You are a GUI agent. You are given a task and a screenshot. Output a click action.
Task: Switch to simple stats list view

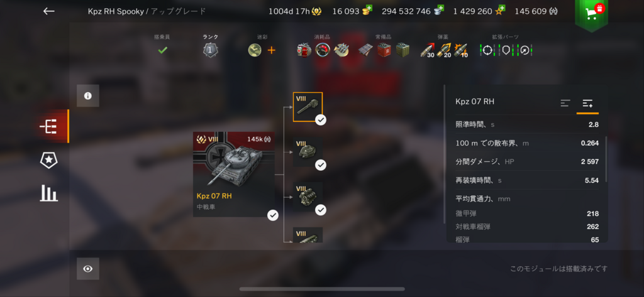coord(565,103)
